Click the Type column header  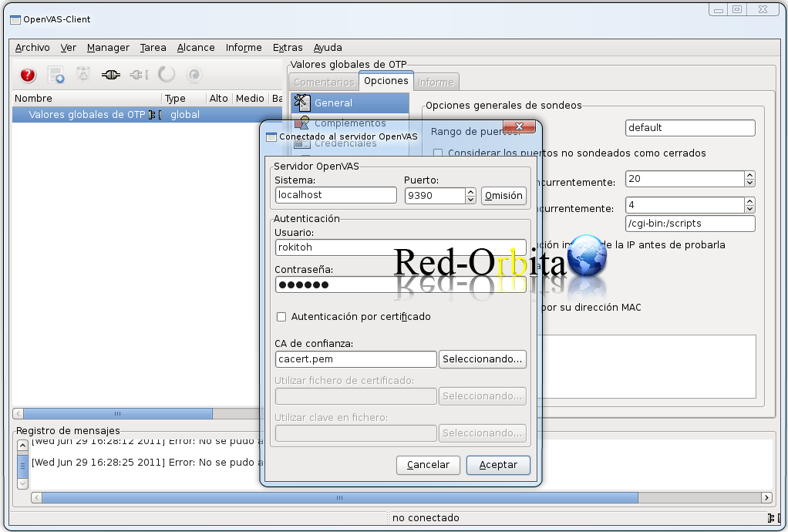pos(184,99)
